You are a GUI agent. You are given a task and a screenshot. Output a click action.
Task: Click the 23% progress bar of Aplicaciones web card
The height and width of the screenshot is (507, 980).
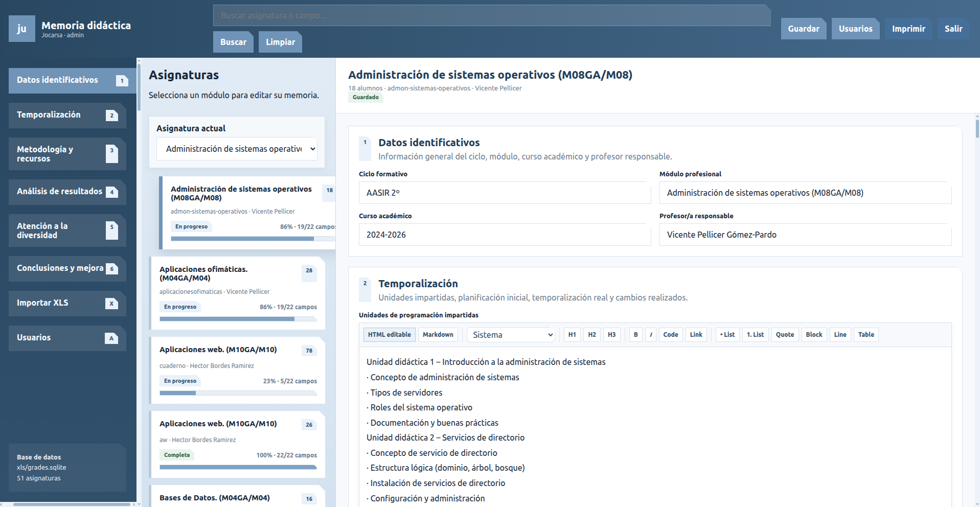tap(238, 393)
